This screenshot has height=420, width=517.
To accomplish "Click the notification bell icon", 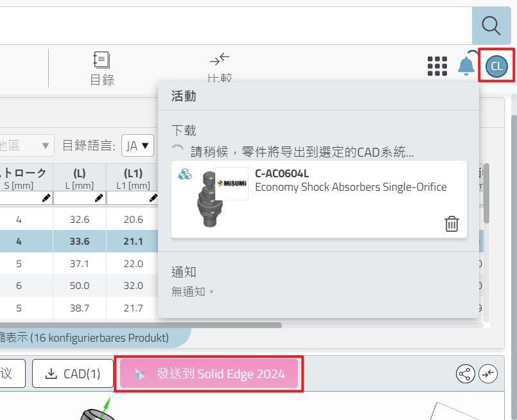I will pyautogui.click(x=466, y=66).
